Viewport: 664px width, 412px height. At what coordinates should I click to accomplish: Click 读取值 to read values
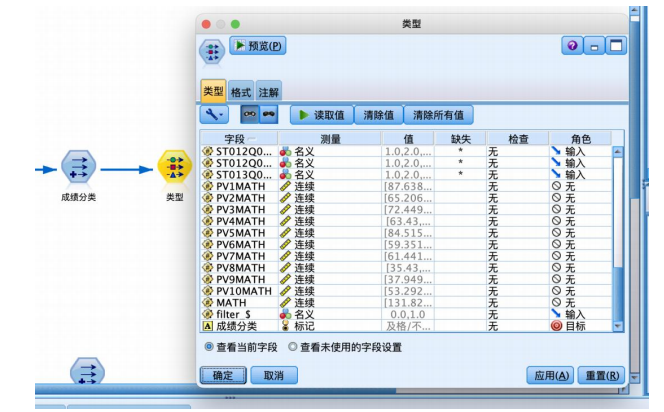322,115
